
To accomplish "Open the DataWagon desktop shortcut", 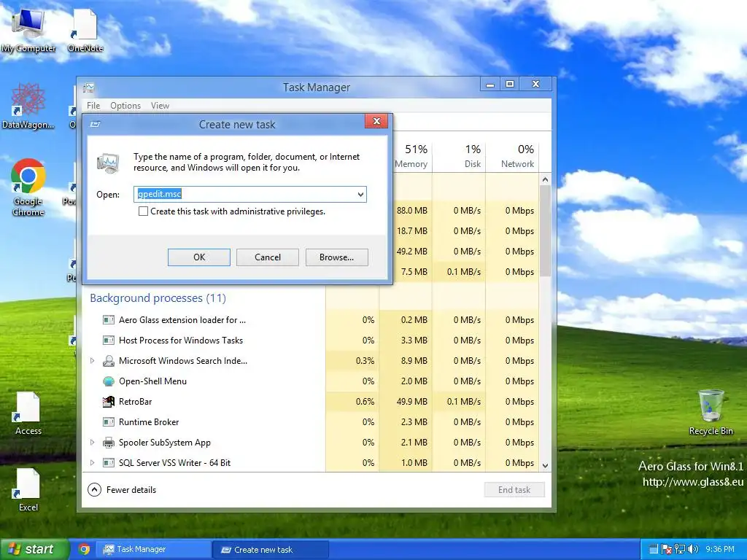I will tap(28, 106).
